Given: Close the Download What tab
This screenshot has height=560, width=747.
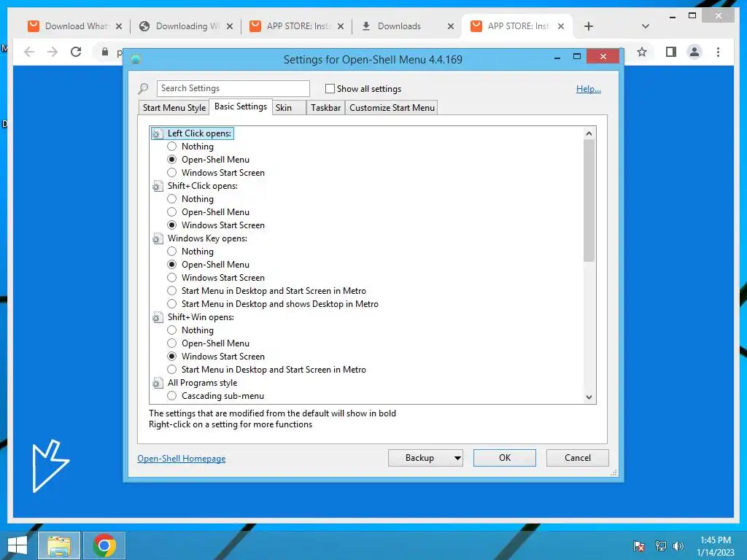Looking at the screenshot, I should 119,26.
